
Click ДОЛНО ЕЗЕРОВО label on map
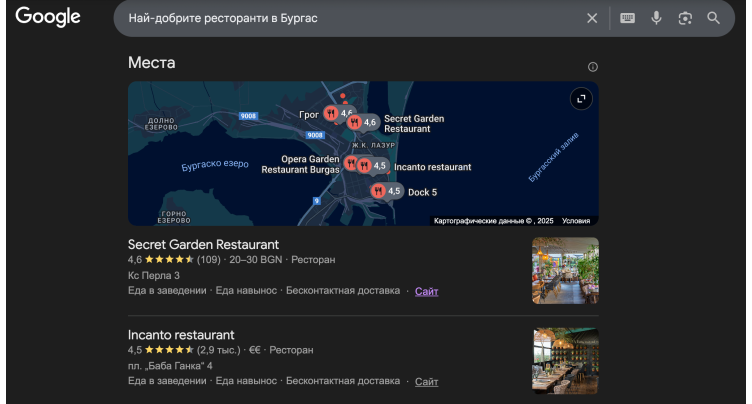point(161,124)
